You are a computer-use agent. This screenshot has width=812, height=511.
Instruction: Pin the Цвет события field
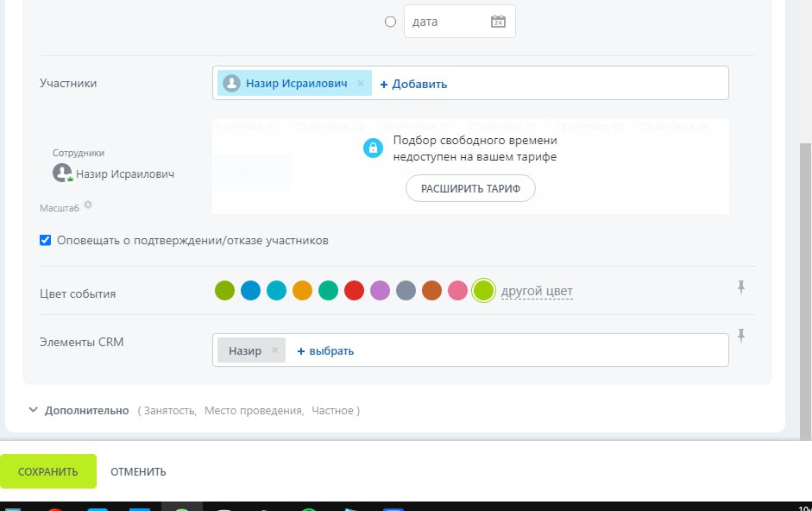741,287
